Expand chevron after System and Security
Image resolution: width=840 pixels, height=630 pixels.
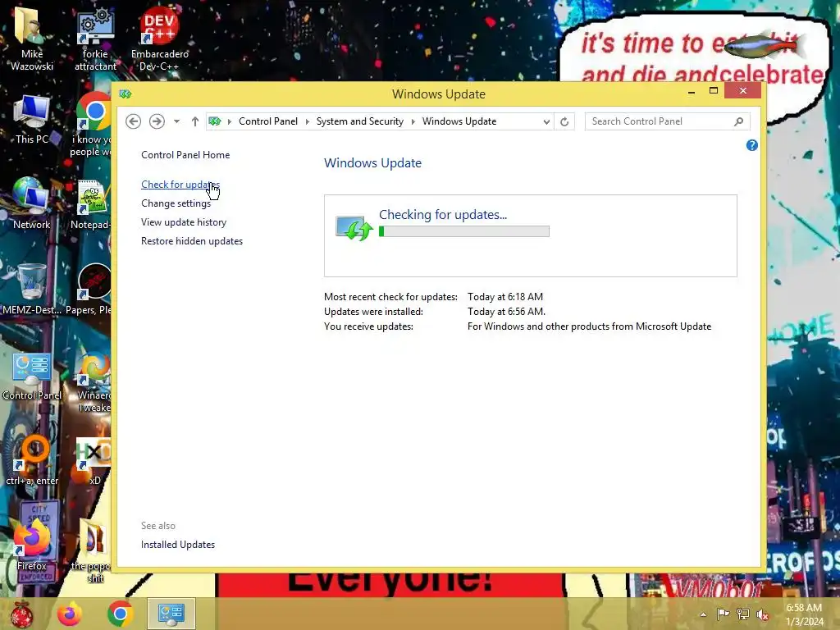click(413, 121)
